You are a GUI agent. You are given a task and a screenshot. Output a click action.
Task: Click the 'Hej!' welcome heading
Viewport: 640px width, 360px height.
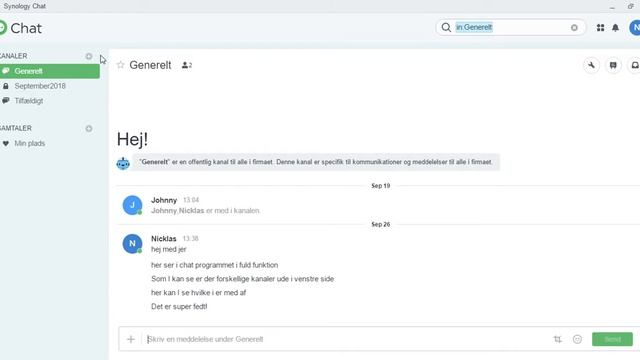click(132, 139)
